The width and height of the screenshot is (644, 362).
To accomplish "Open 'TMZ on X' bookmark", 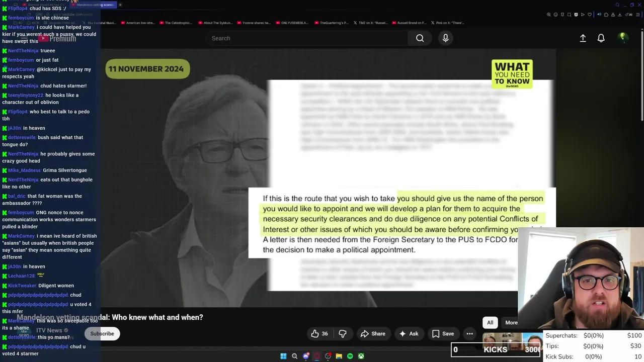I will tap(370, 23).
